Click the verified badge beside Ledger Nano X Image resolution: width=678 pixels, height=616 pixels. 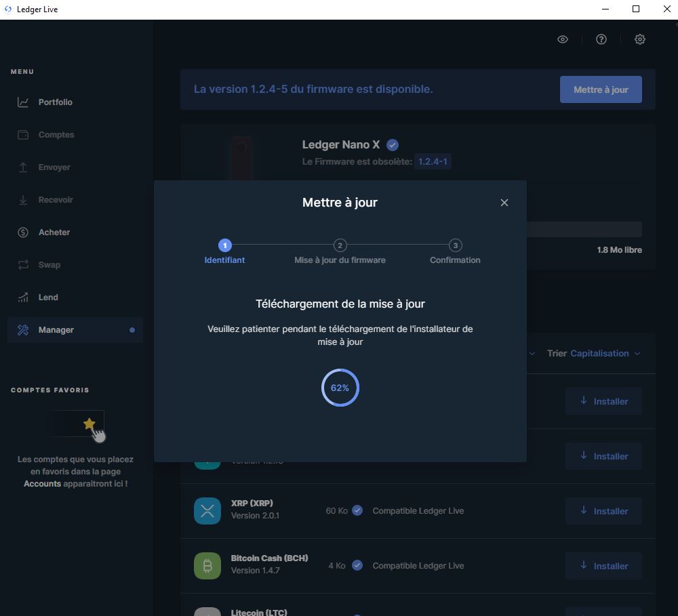coord(393,145)
